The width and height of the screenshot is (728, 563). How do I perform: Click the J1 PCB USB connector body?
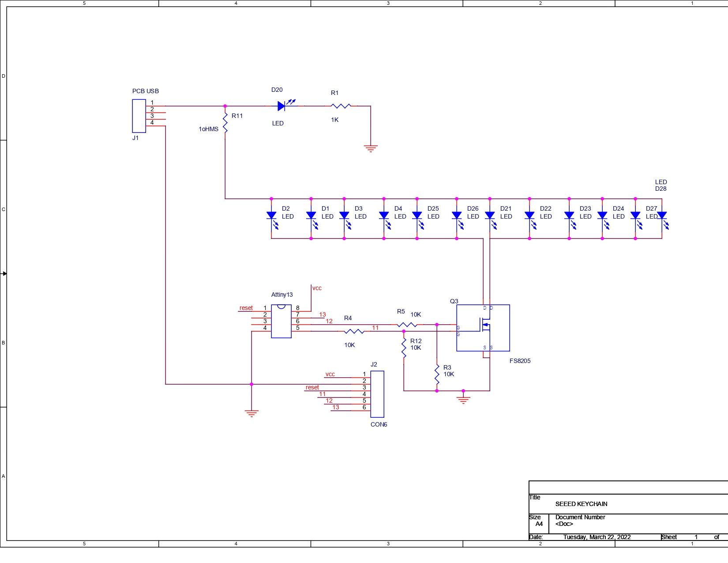[x=139, y=116]
